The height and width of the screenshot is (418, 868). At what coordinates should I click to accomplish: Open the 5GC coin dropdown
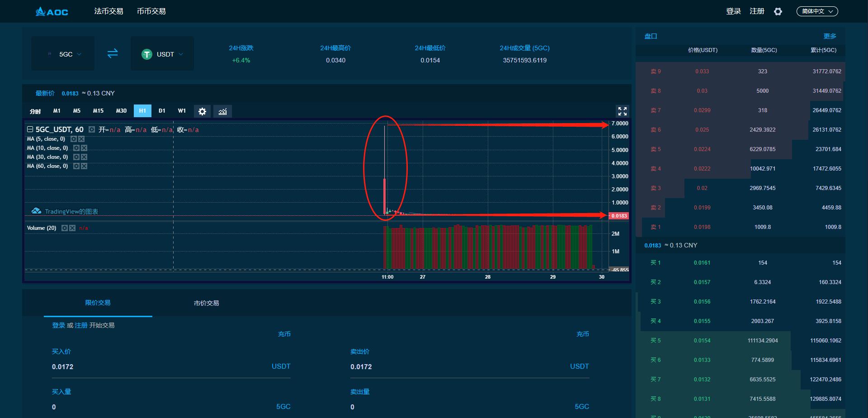pos(63,54)
